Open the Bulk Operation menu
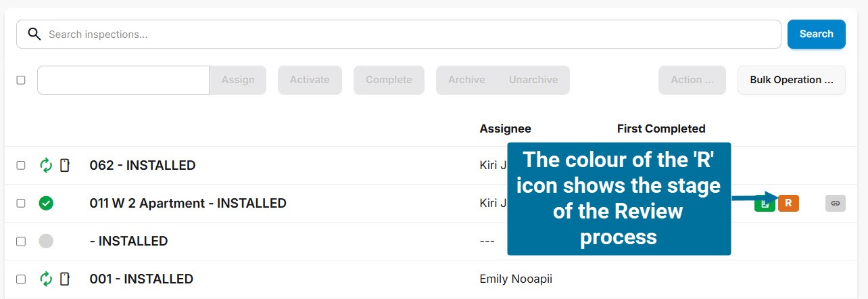This screenshot has height=299, width=868. (791, 80)
